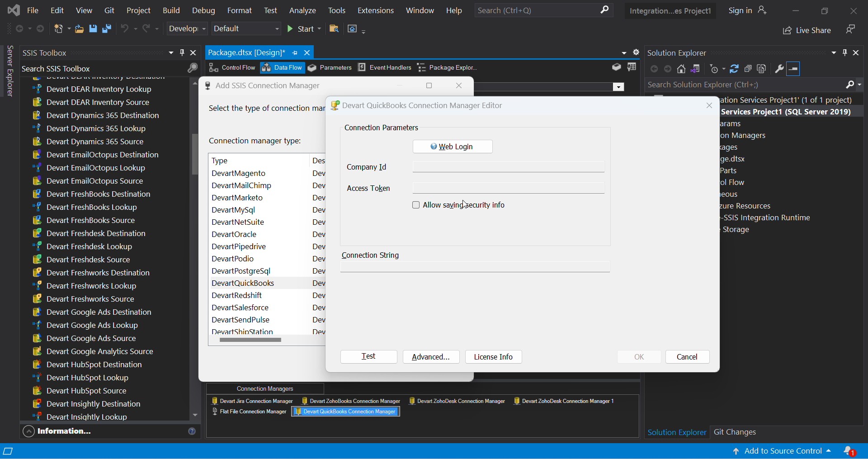Click the Test connection button

click(x=369, y=357)
